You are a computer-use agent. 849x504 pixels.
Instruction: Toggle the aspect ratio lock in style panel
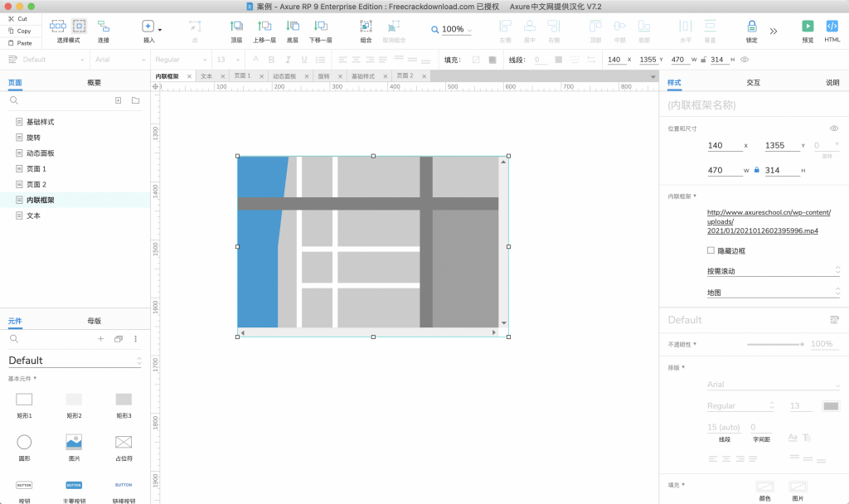(756, 170)
